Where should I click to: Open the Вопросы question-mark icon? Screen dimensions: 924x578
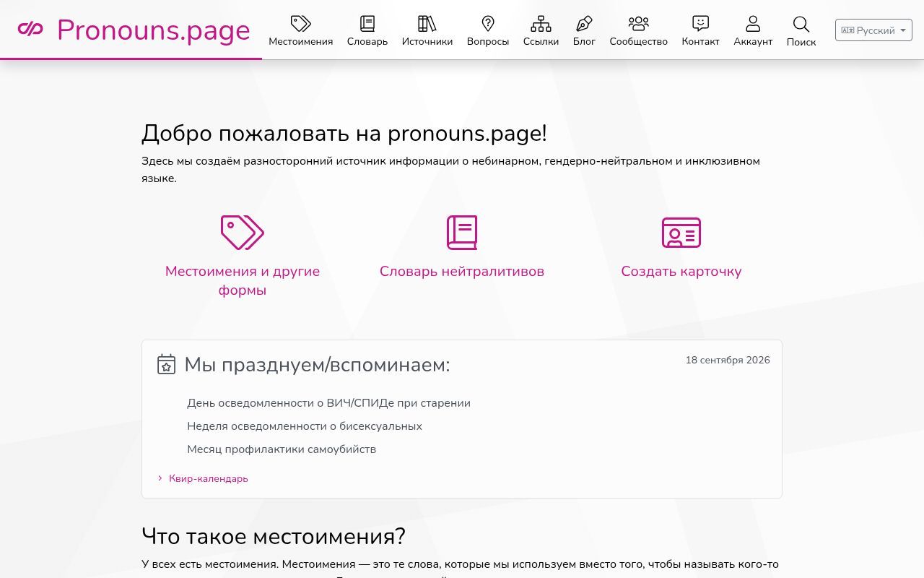coord(488,24)
